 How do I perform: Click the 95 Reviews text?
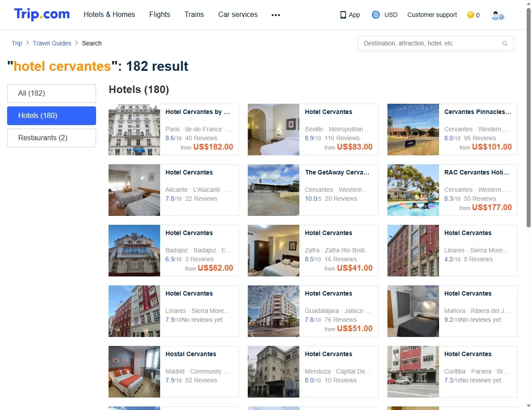[480, 138]
